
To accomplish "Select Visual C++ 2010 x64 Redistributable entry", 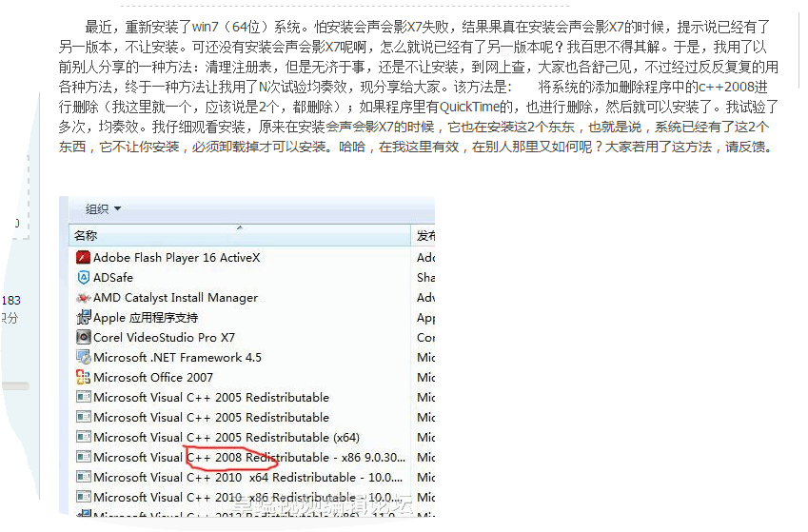I will click(247, 478).
